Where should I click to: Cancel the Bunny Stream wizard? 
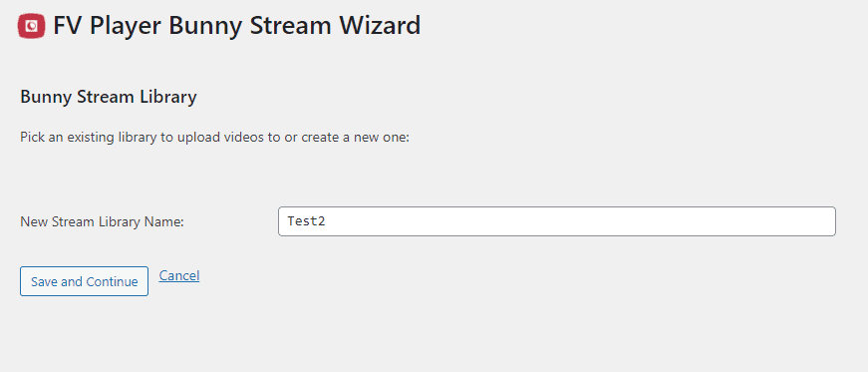178,275
